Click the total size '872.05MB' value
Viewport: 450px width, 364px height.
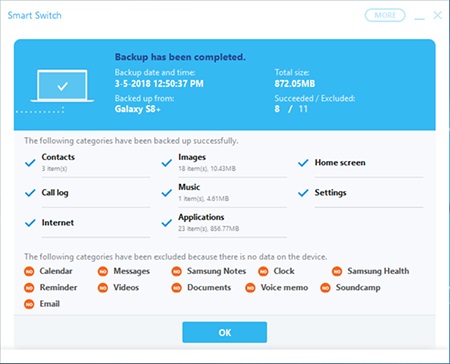click(x=295, y=83)
